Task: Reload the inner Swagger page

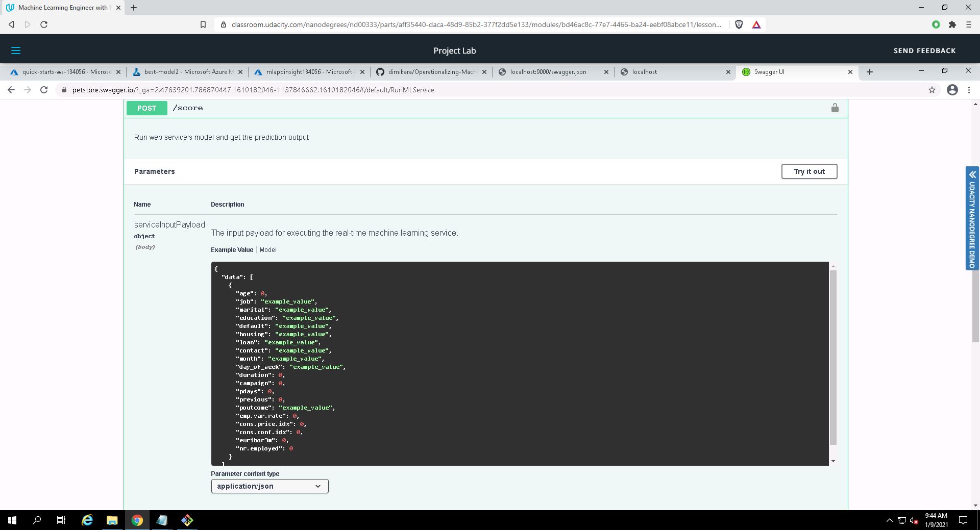Action: [x=44, y=90]
